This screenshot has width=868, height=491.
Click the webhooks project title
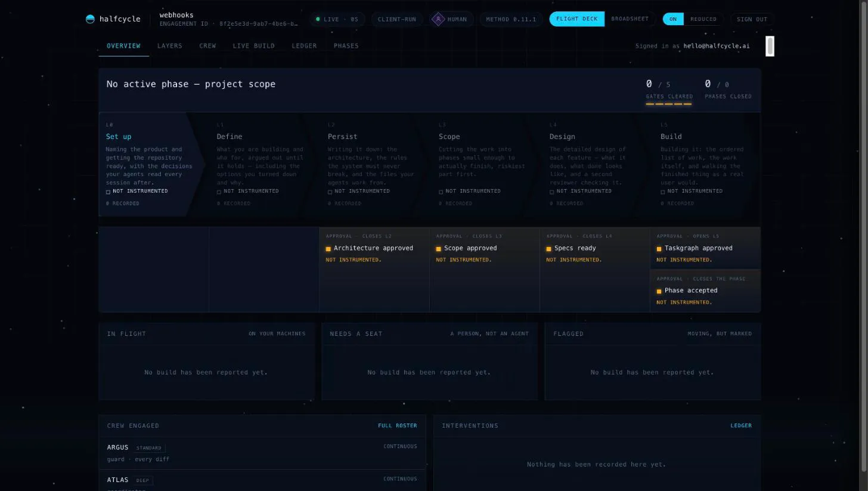pyautogui.click(x=176, y=15)
